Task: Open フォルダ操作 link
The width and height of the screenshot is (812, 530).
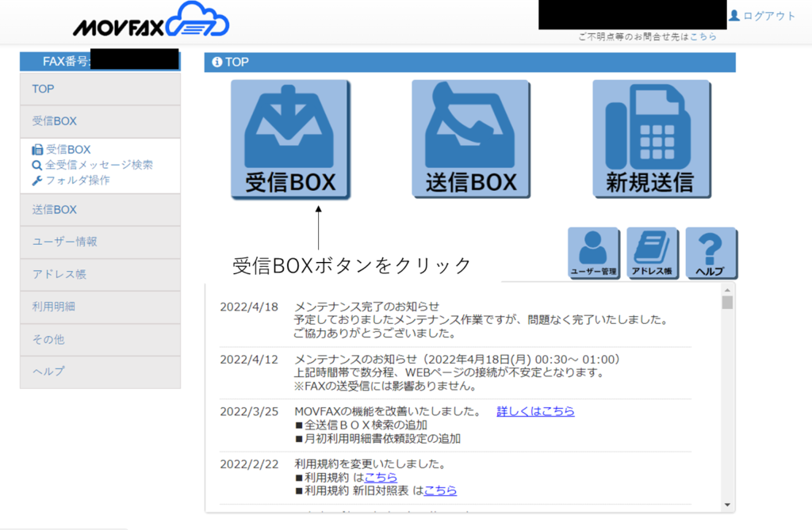Action: pos(78,180)
